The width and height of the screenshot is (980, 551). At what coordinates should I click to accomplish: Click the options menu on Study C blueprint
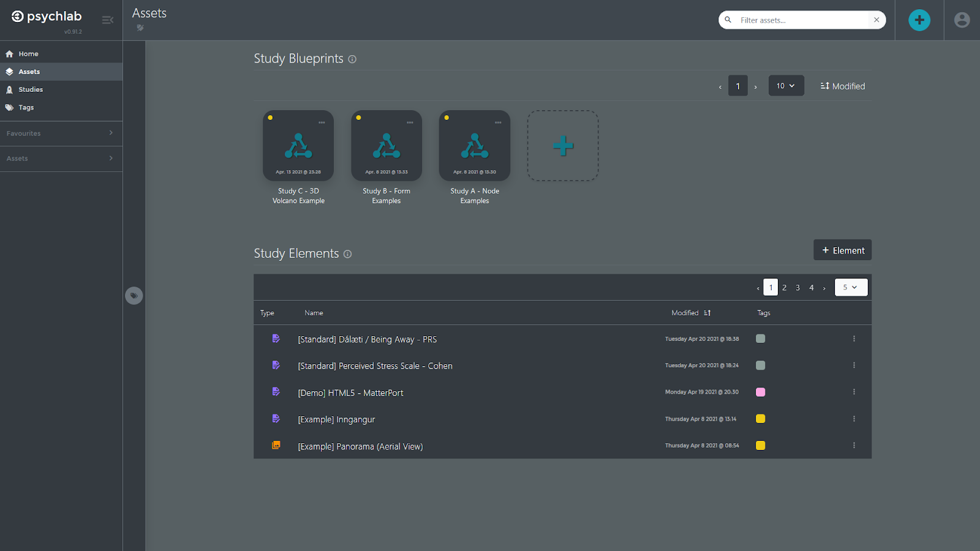[x=323, y=122]
